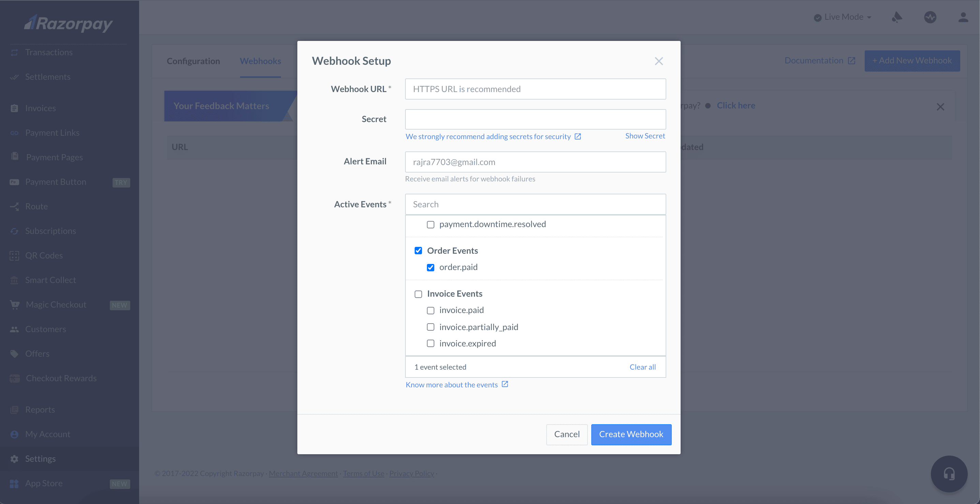The width and height of the screenshot is (980, 504).
Task: Check the Invoice Events group checkbox
Action: (x=418, y=294)
